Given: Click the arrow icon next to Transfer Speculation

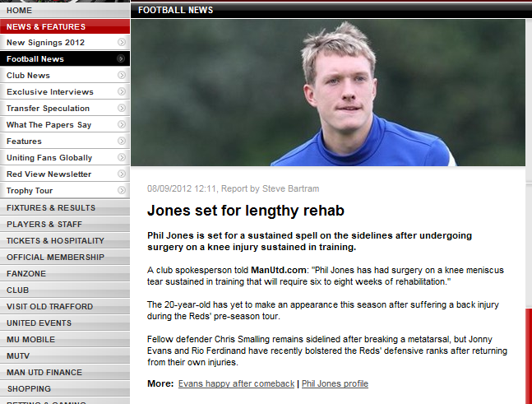Looking at the screenshot, I should click(121, 108).
